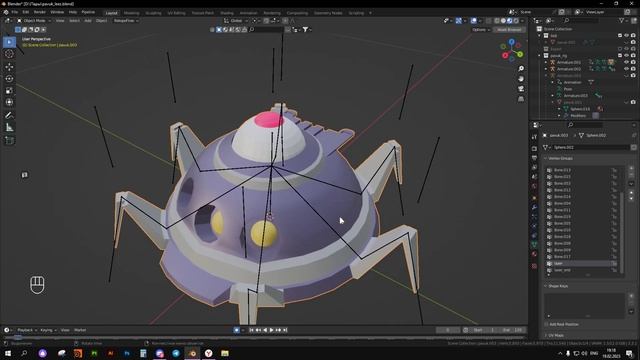Image resolution: width=640 pixels, height=360 pixels.
Task: Toggle auto keying in the timeline
Action: point(236,330)
